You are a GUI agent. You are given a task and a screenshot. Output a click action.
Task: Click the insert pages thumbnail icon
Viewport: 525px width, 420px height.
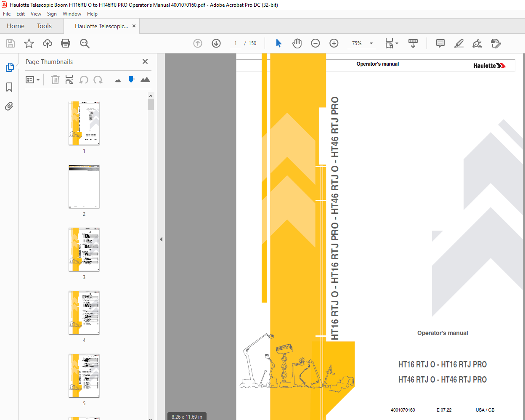click(x=69, y=80)
